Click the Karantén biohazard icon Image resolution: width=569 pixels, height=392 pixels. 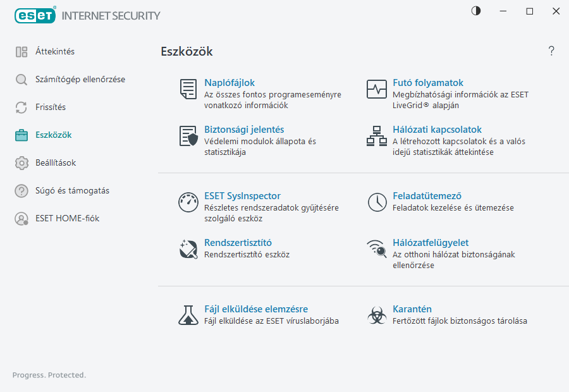click(x=376, y=315)
